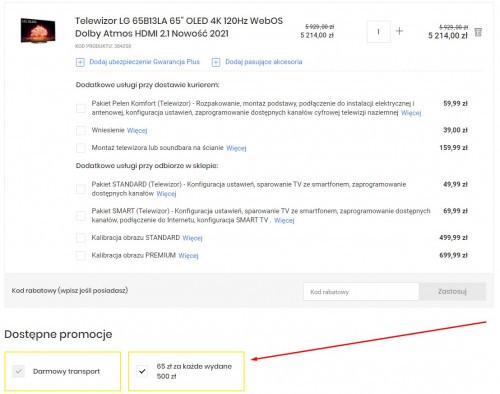Select Montaż telewizora na ścianie checkbox
The height and width of the screenshot is (394, 500).
81,148
